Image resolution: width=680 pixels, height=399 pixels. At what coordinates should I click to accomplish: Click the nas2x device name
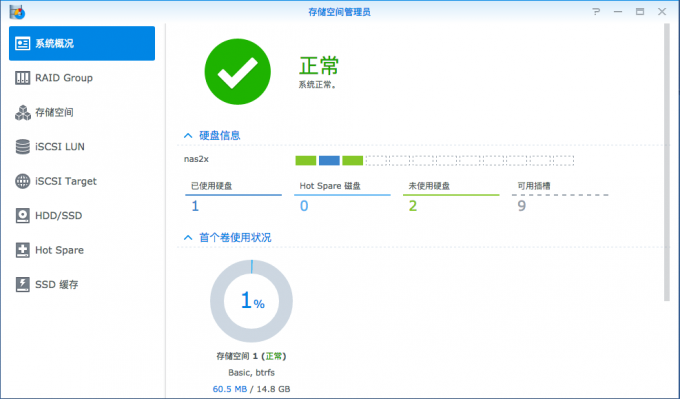tap(196, 159)
